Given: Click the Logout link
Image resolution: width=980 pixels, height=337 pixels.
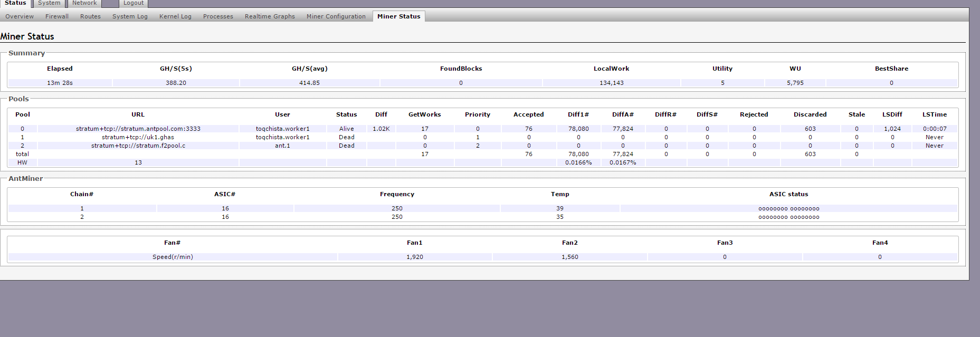Looking at the screenshot, I should click(x=133, y=3).
